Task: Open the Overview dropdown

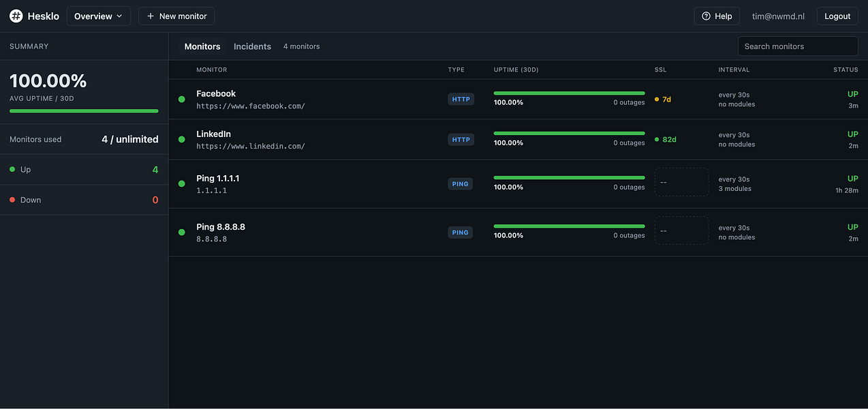Action: 99,16
